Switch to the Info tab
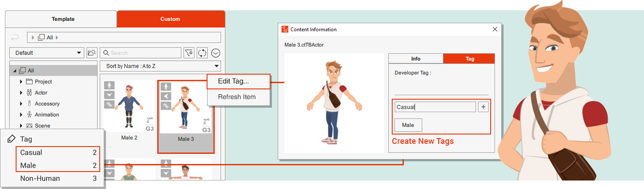644x189 pixels. (x=415, y=59)
